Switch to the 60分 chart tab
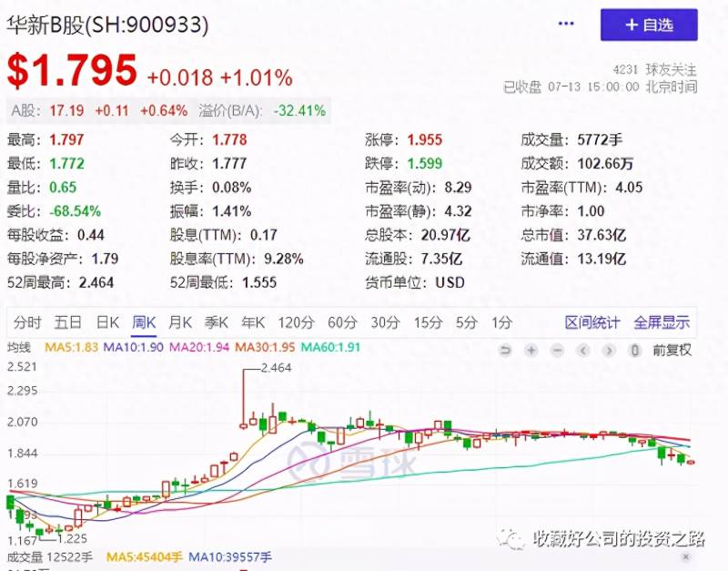 click(x=342, y=322)
